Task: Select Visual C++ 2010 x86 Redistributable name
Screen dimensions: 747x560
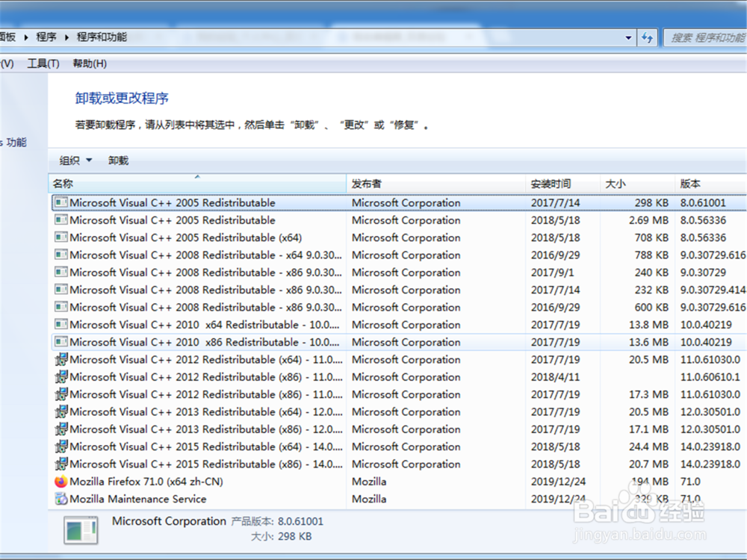Action: click(205, 342)
